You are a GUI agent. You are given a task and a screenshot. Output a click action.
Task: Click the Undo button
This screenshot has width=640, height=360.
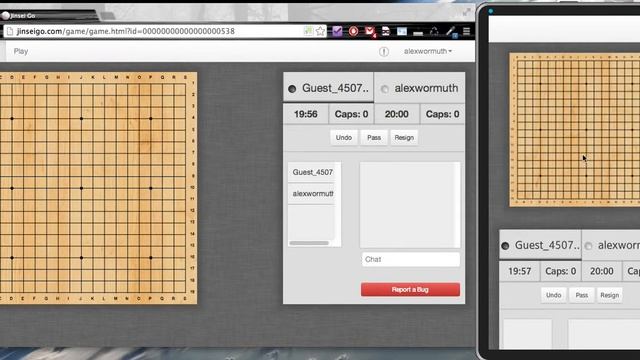[x=344, y=138]
